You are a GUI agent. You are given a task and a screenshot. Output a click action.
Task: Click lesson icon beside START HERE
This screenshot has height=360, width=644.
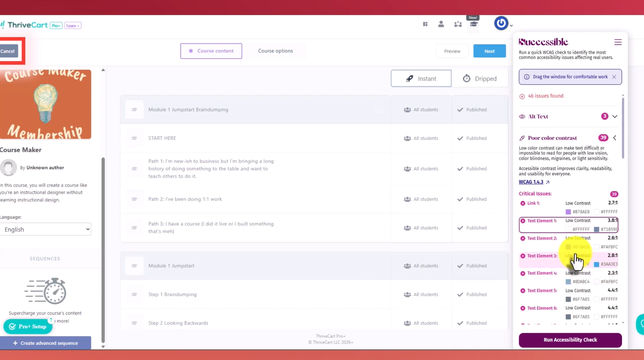pos(134,138)
